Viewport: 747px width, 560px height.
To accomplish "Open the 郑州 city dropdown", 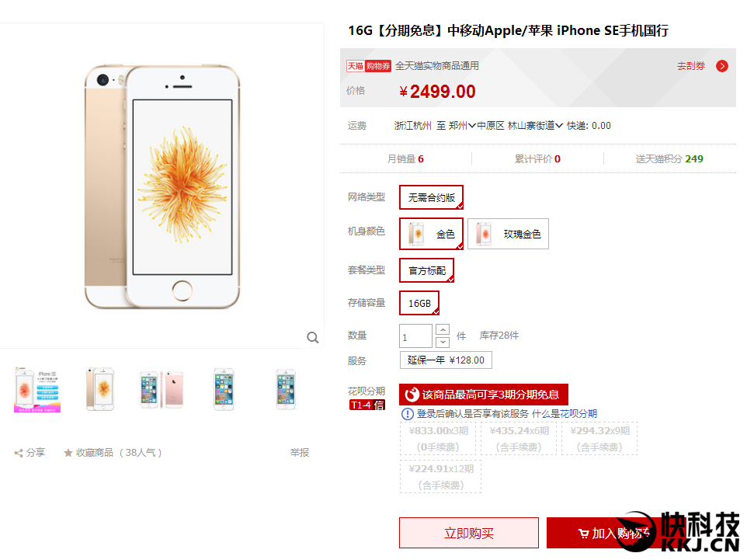I will (462, 126).
